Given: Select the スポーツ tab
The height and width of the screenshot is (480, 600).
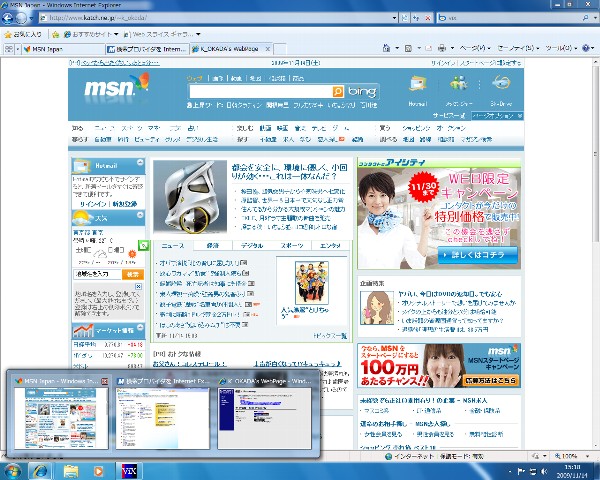Looking at the screenshot, I should coord(292,246).
